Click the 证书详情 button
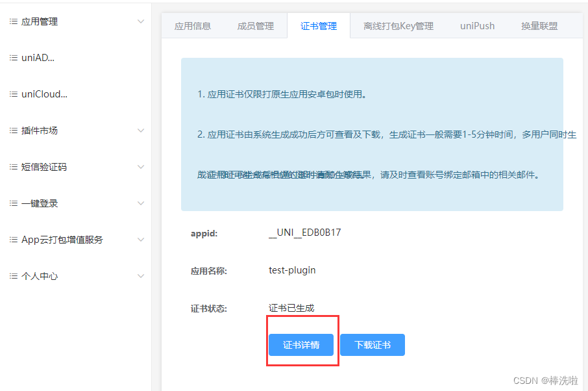This screenshot has width=588, height=391. (x=301, y=345)
